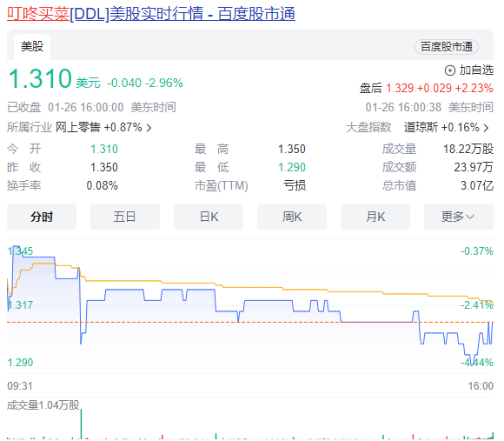Click the 盘后 label
Image resolution: width=504 pixels, height=441 pixels.
tap(370, 88)
